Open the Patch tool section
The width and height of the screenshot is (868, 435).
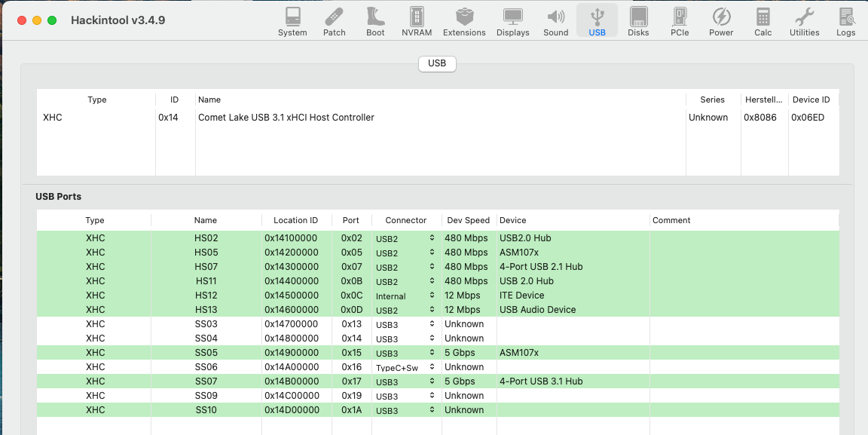334,21
